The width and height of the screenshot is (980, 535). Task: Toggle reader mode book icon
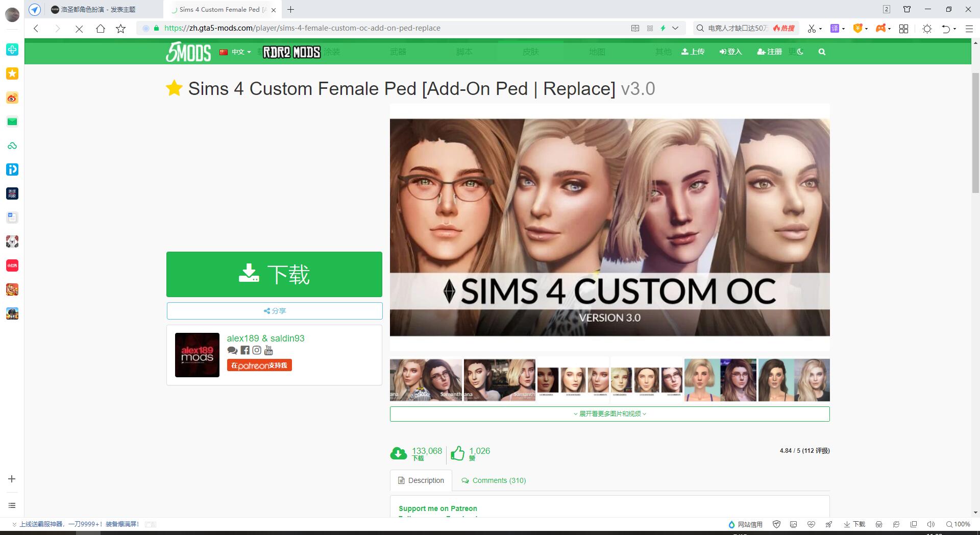click(x=635, y=28)
